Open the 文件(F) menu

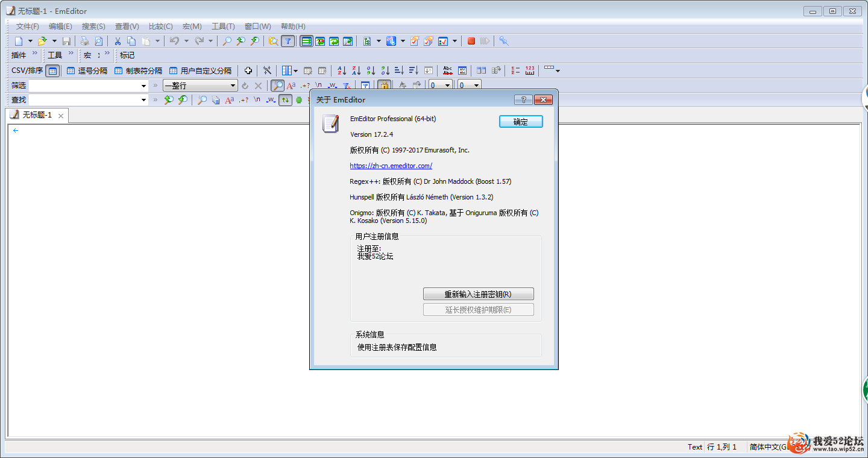click(x=27, y=27)
